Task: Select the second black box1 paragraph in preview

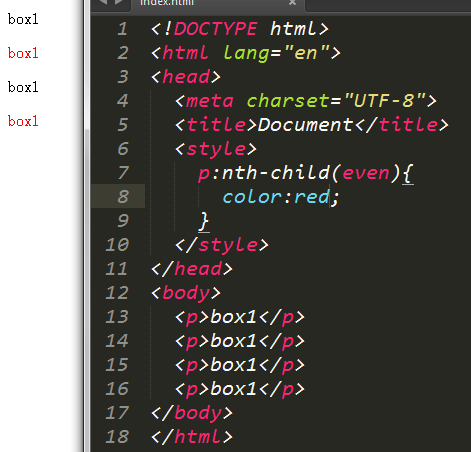Action: [x=23, y=87]
